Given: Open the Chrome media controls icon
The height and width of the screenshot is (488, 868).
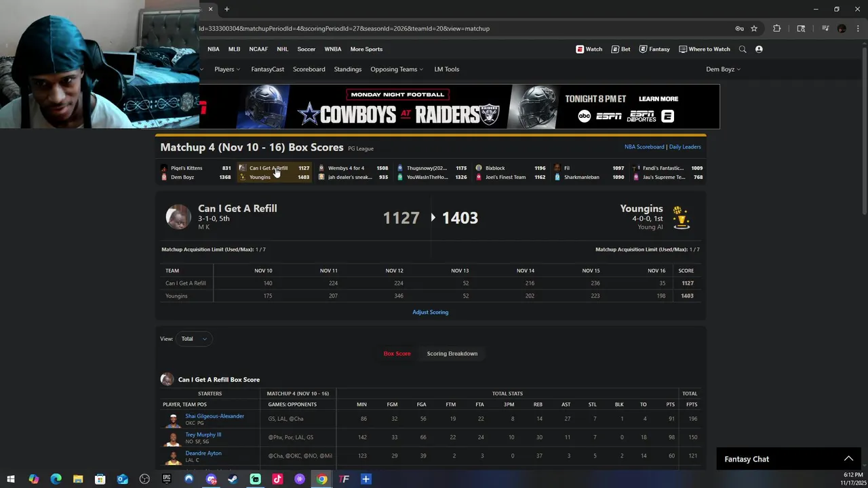Looking at the screenshot, I should point(825,28).
